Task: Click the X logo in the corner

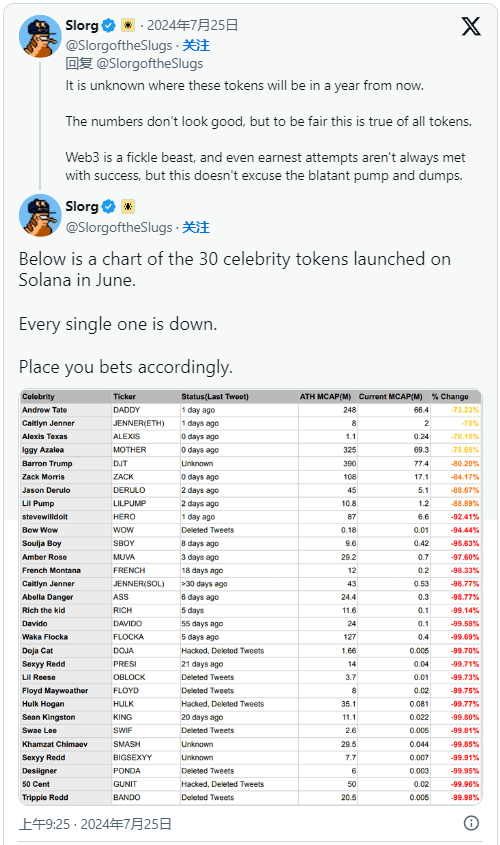Action: (470, 25)
